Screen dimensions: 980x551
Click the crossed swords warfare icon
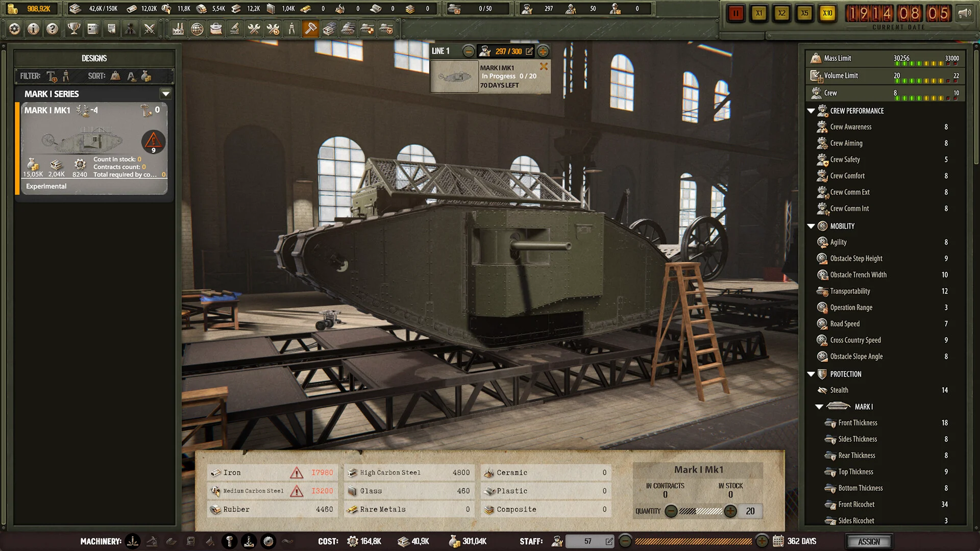[x=150, y=29]
